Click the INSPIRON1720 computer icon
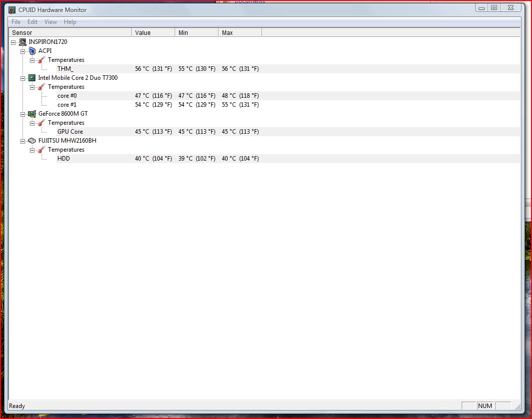The height and width of the screenshot is (419, 532). [23, 42]
